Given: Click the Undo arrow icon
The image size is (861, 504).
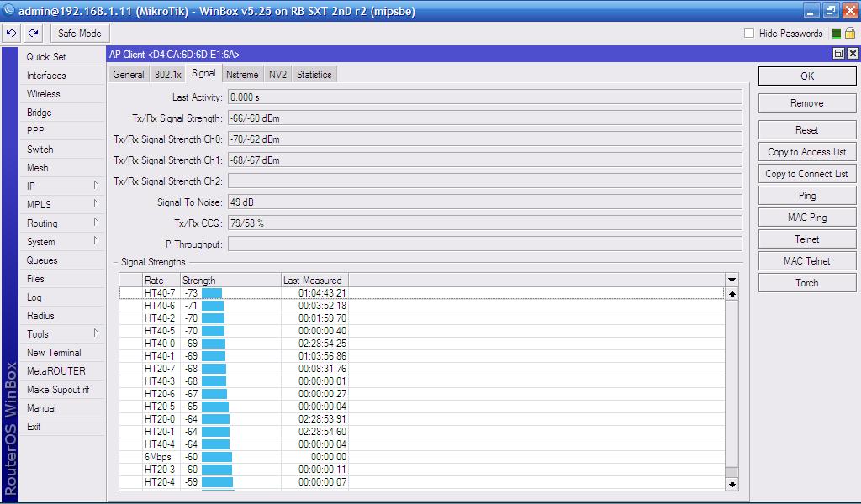Looking at the screenshot, I should click(11, 33).
